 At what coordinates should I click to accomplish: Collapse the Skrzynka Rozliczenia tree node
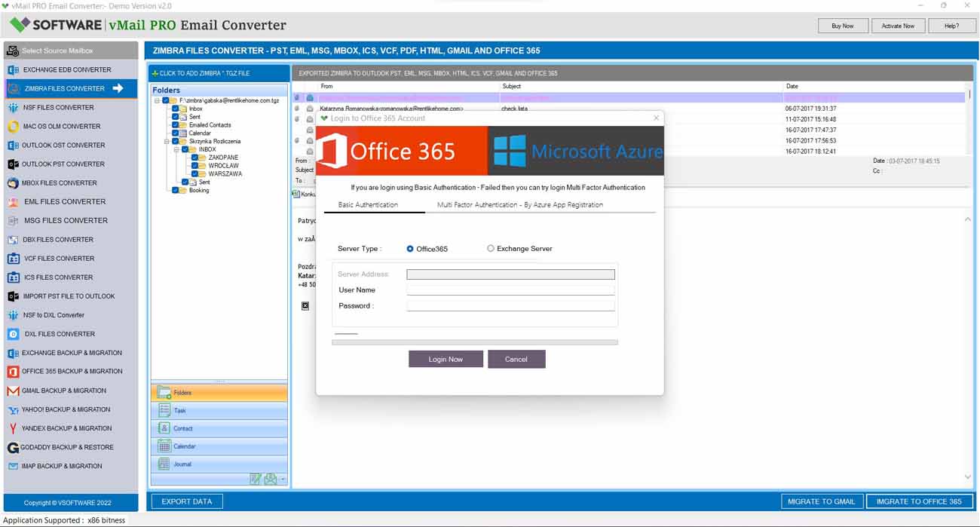coord(167,141)
